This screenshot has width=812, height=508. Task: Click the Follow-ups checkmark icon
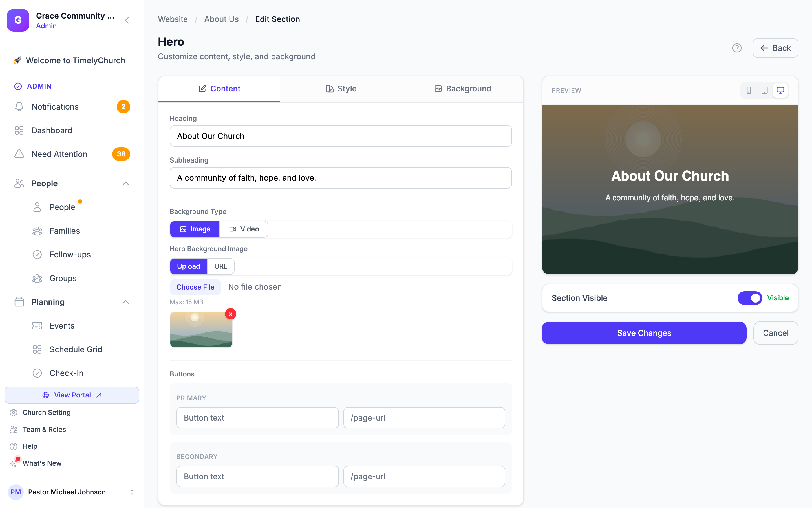pyautogui.click(x=37, y=255)
